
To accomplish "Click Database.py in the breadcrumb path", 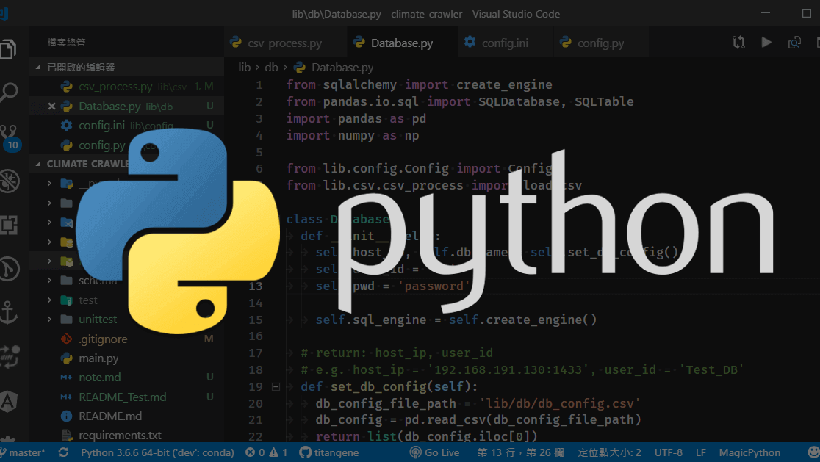I will (x=334, y=67).
